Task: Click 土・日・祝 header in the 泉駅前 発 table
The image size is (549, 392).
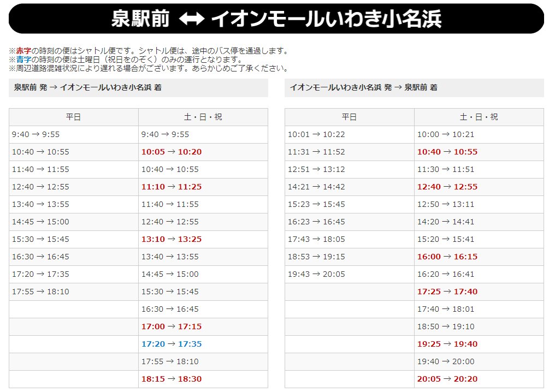Action: [x=203, y=117]
